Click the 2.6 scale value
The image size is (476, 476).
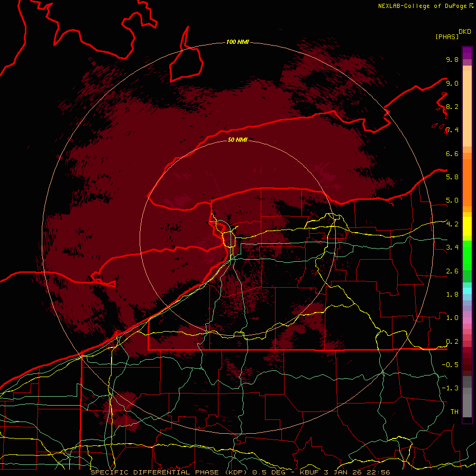tap(452, 271)
